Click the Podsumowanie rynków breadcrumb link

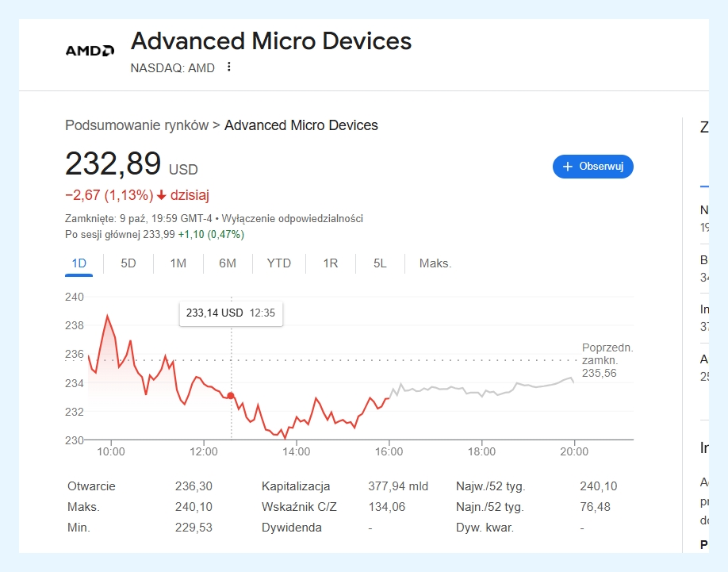[x=136, y=125]
